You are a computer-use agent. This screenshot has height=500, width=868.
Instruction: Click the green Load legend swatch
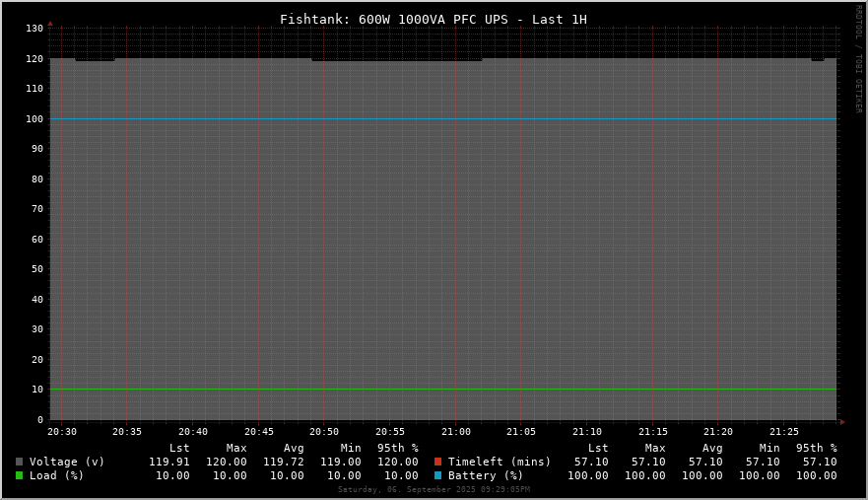[x=20, y=475]
